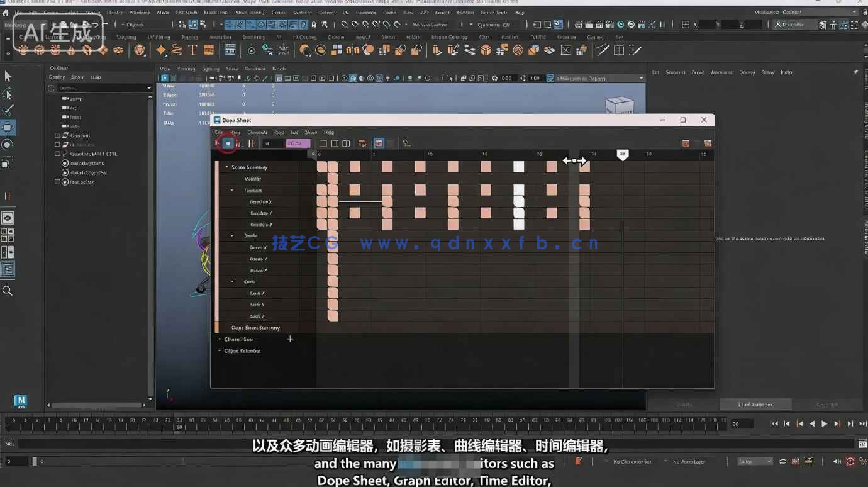Activate the Lasso selection tool
Viewport: 868px width, 487px height.
point(8,92)
